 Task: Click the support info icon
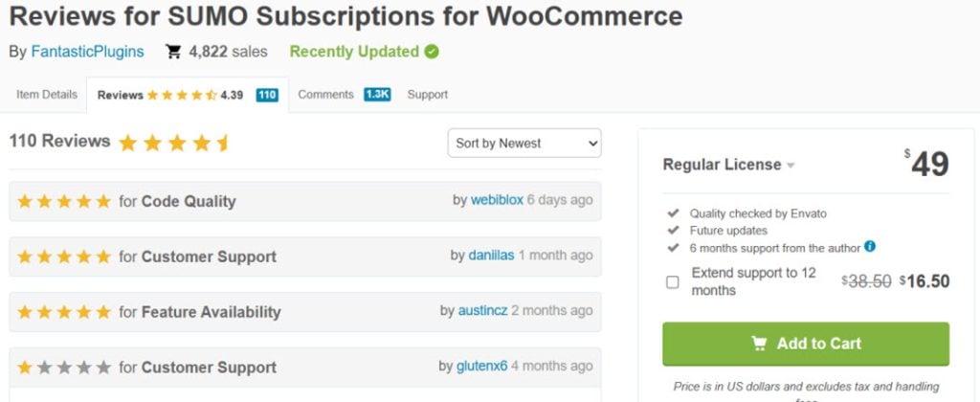[x=870, y=246]
